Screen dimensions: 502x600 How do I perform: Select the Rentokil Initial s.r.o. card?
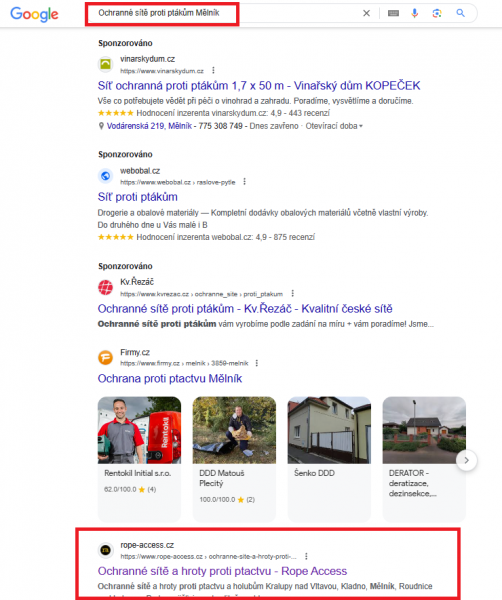139,459
